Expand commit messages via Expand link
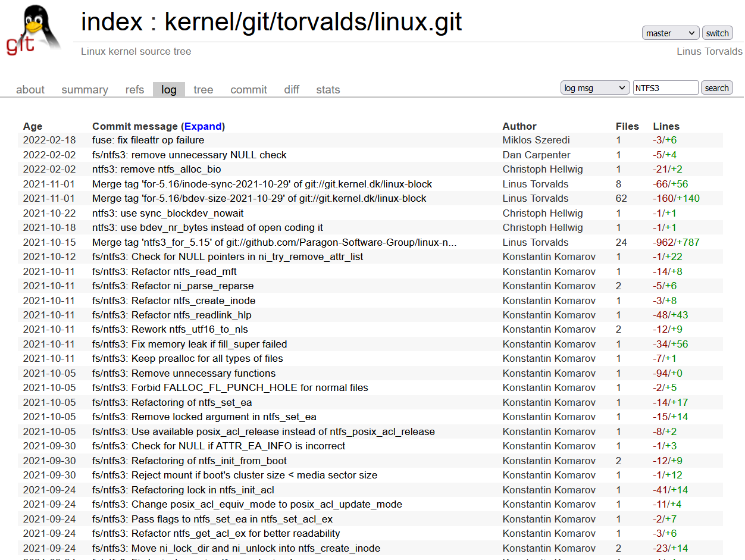The image size is (745, 560). point(203,126)
